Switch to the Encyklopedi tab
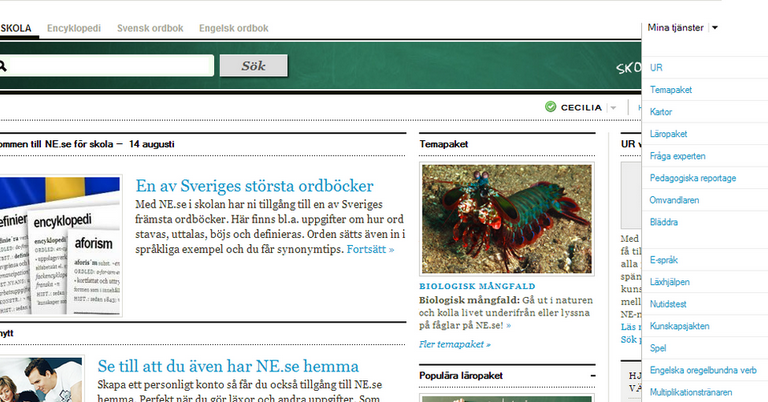768x402 pixels. click(74, 28)
